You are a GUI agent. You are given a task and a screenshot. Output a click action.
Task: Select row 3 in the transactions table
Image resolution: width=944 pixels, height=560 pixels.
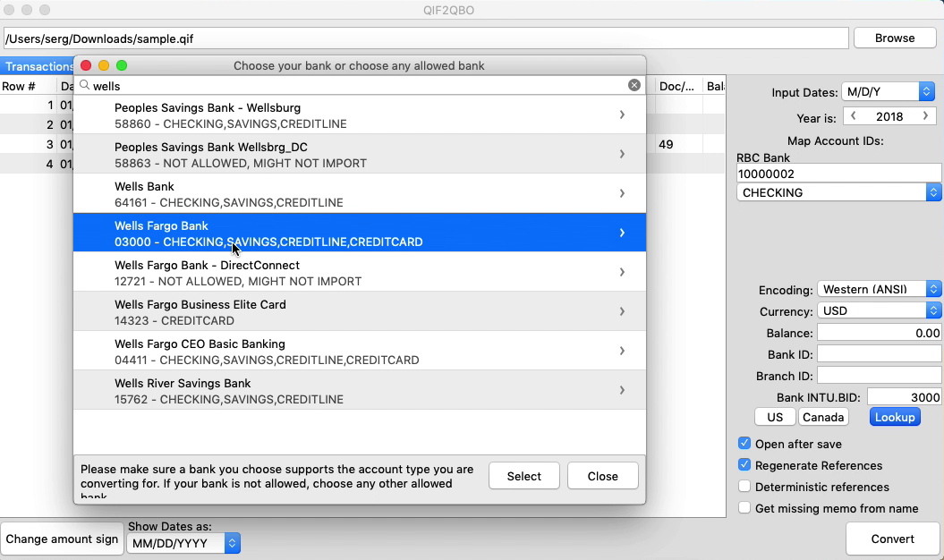36,145
